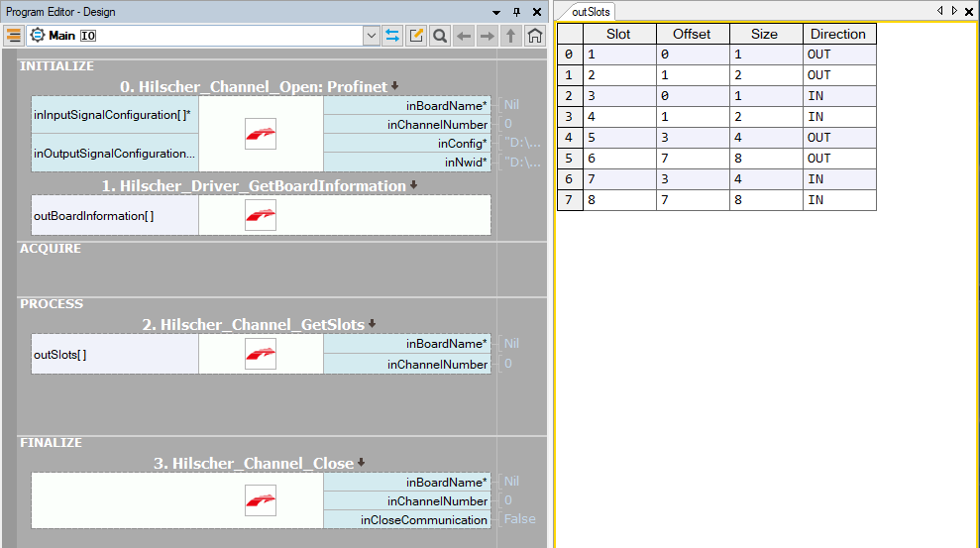Click the blue swap arrows toolbar icon

click(x=392, y=36)
